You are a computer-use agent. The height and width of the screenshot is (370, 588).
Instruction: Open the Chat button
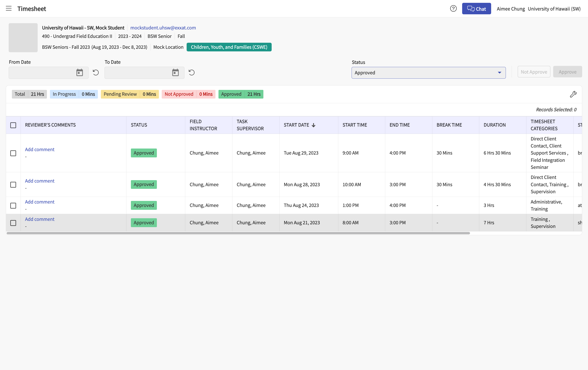pos(476,9)
